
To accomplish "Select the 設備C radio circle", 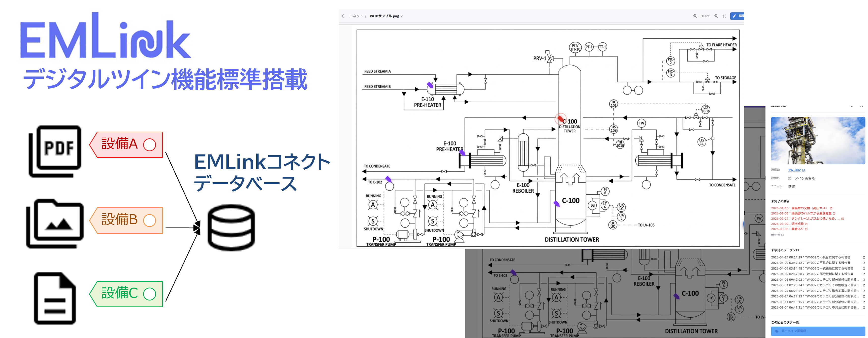I will tap(149, 294).
